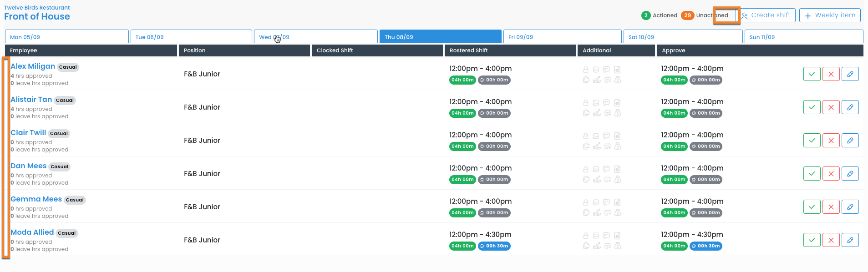Select the Fri 09/09 day tab
Image resolution: width=868 pixels, height=272 pixels.
562,37
